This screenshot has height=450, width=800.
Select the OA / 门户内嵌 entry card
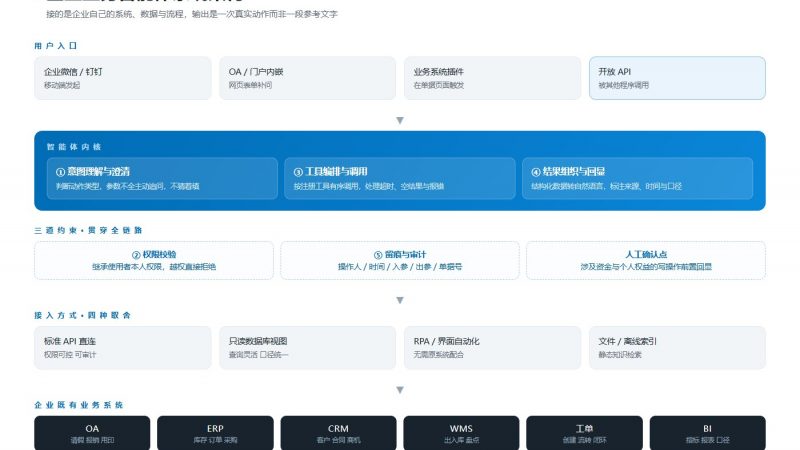[307, 78]
